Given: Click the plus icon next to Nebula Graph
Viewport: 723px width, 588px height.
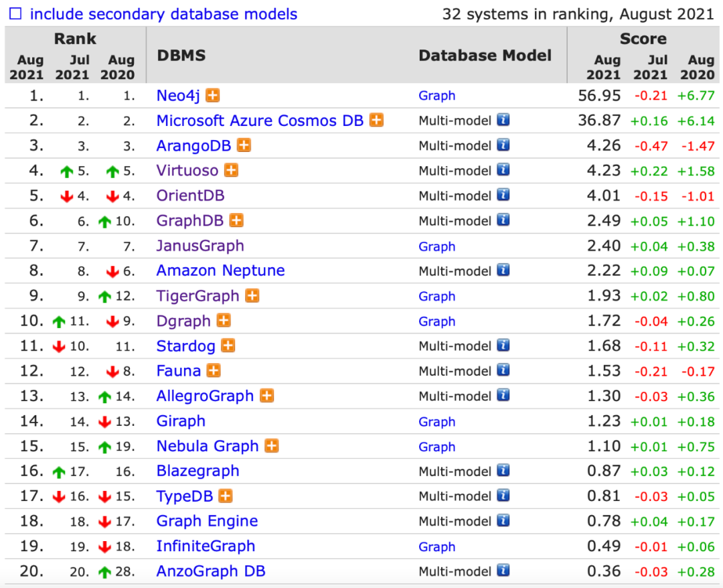Looking at the screenshot, I should click(x=272, y=446).
